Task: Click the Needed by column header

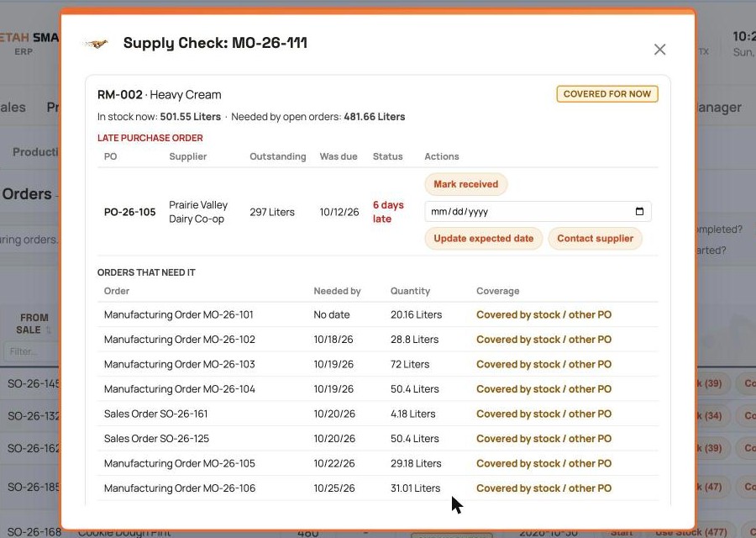Action: pos(337,291)
